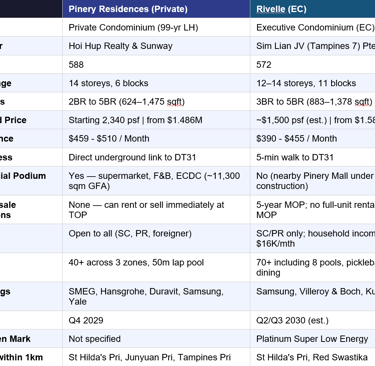Select the Private Condominium (99-yr LH) cell
Image resolution: width=375 pixels, height=366 pixels.
(156, 27)
